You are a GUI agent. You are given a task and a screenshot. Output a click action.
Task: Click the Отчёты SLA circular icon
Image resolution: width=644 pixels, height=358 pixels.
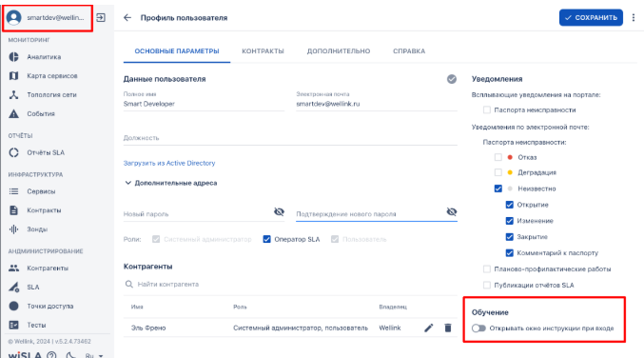coord(13,152)
